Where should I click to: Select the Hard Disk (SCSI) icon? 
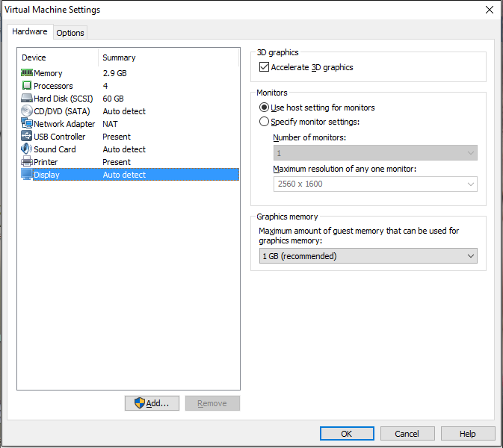click(27, 99)
